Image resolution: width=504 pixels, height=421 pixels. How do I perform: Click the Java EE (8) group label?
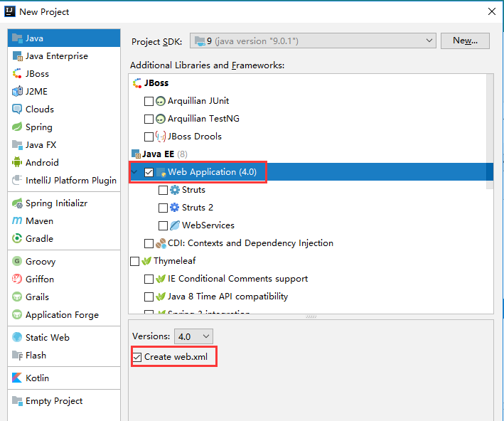[x=165, y=154]
